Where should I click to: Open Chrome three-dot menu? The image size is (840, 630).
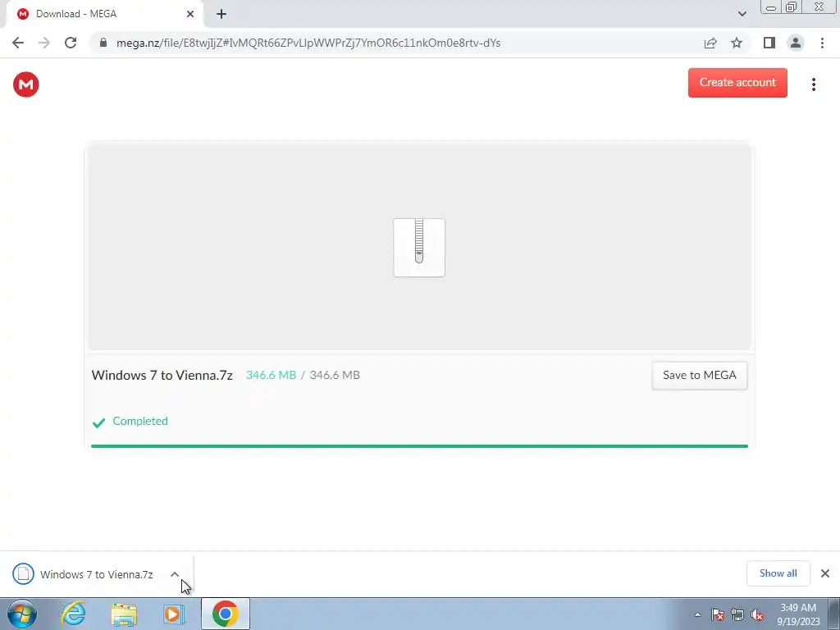(822, 43)
